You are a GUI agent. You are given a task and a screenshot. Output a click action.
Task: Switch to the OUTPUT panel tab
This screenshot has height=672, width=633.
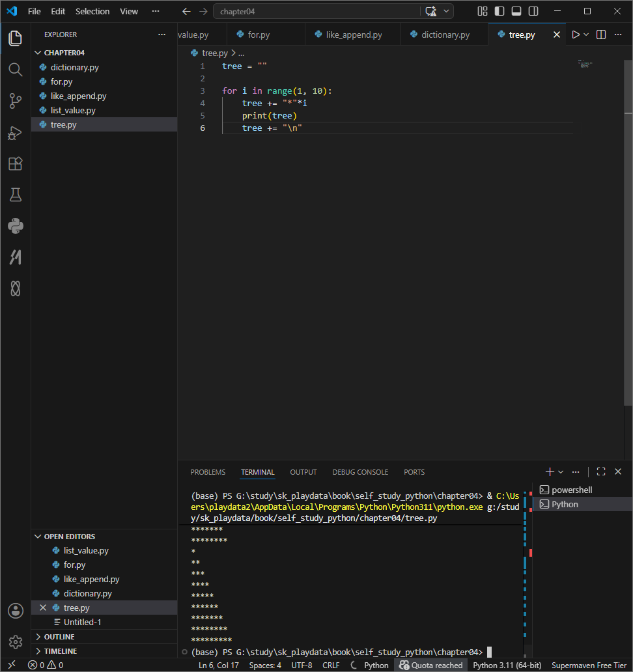tap(303, 472)
